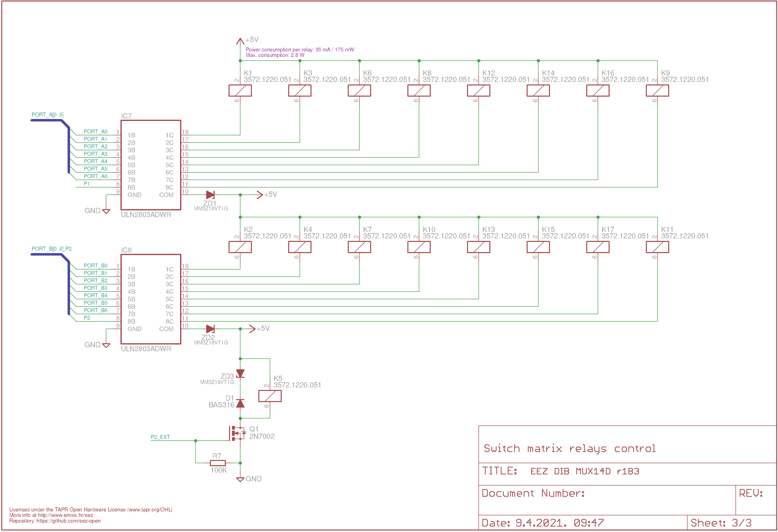778x532 pixels.
Task: Select the power consumption per relay note
Action: 300,50
